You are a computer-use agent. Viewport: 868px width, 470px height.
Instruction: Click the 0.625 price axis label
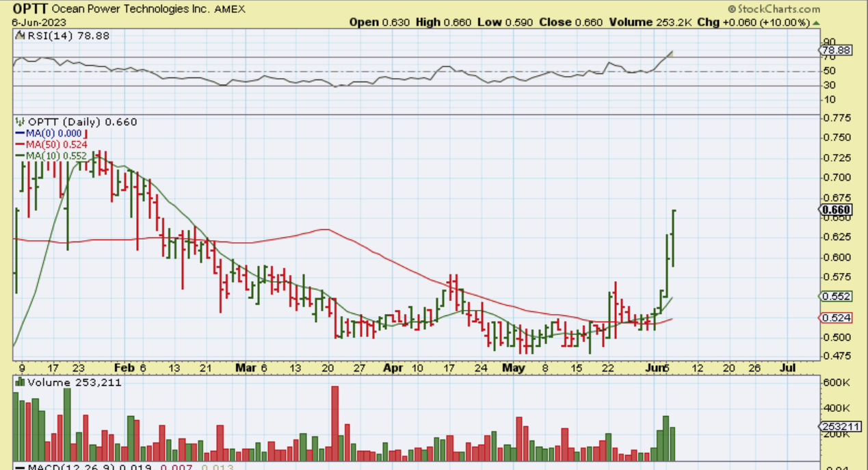[838, 237]
